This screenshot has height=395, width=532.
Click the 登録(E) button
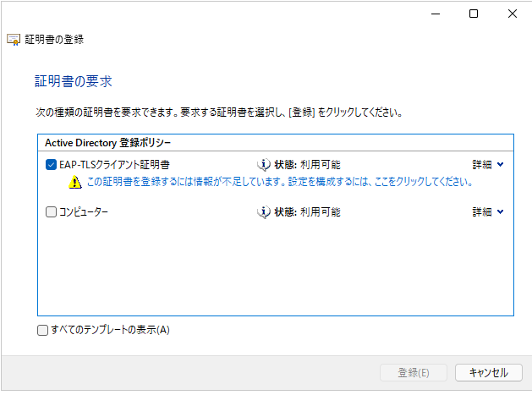(x=414, y=373)
